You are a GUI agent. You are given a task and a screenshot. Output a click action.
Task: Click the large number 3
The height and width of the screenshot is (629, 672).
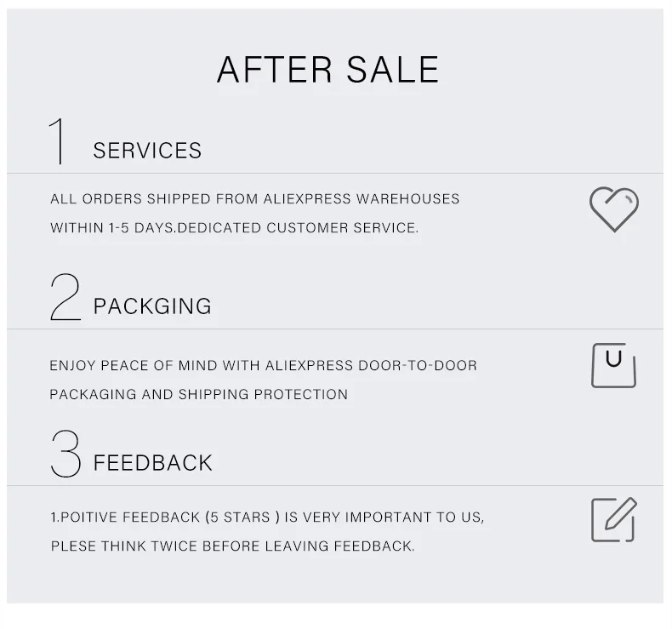[65, 454]
